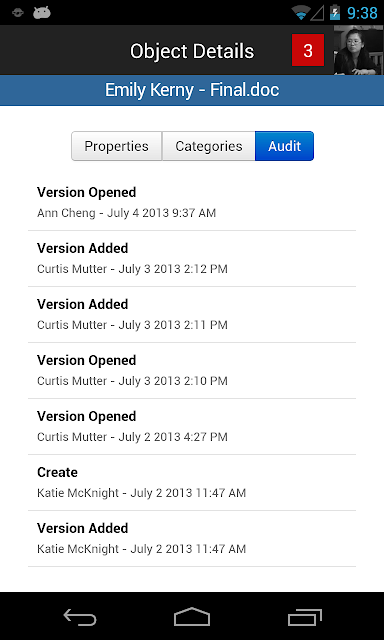Screen dimensions: 384x640
Task: Tap the red notification badge showing 3
Action: coord(308,50)
